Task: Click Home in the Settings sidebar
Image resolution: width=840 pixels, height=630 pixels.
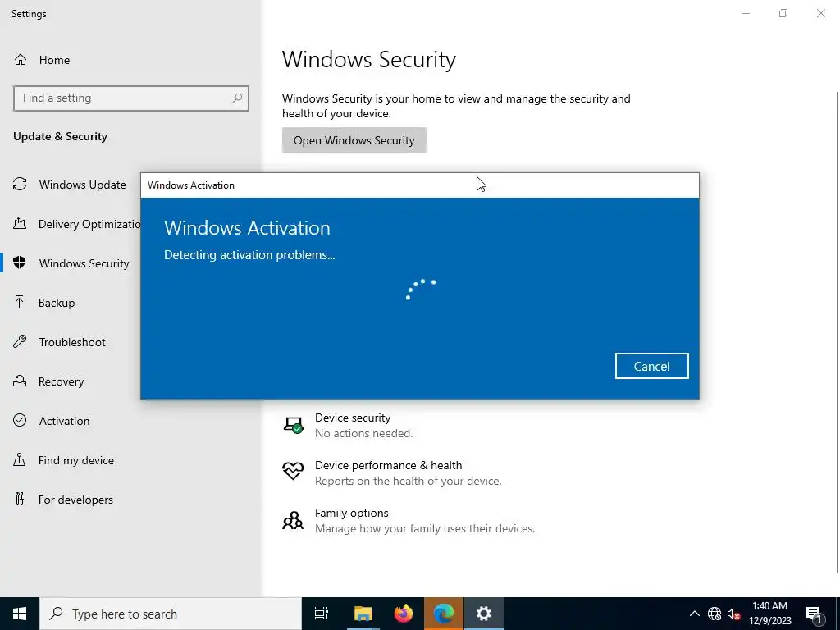Action: (54, 59)
